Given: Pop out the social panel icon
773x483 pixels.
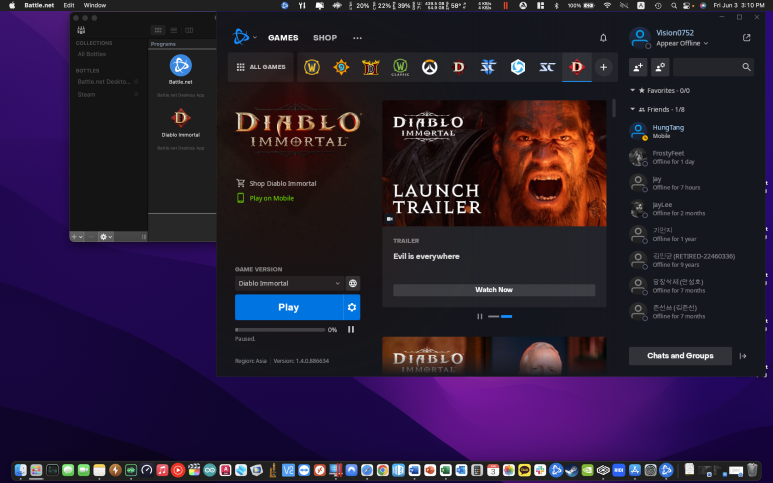Looking at the screenshot, I should 746,37.
